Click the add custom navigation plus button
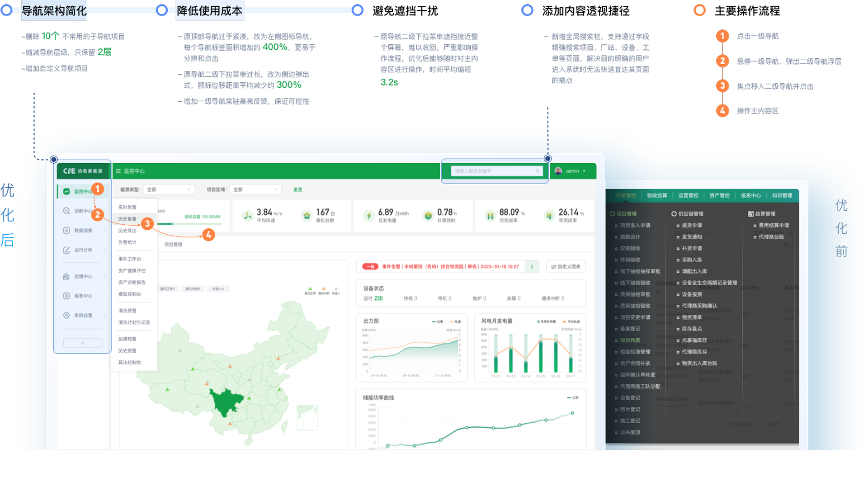This screenshot has height=496, width=868. pos(83,343)
